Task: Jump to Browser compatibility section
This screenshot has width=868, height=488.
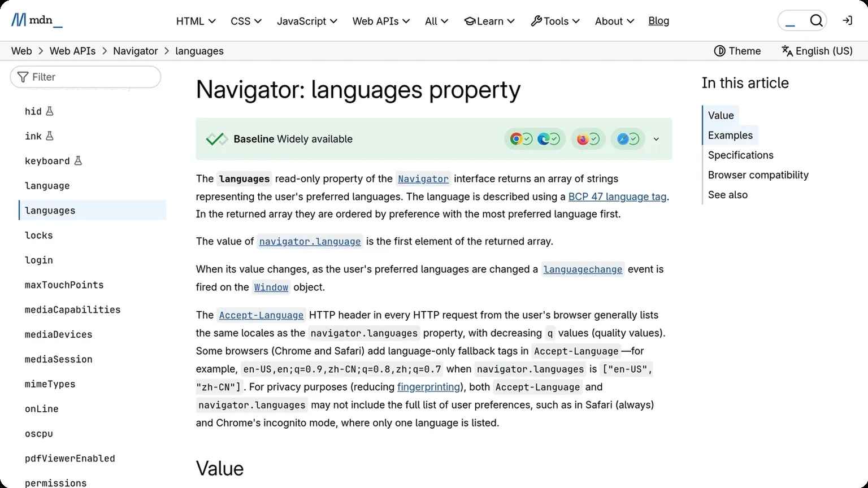Action: pos(758,175)
